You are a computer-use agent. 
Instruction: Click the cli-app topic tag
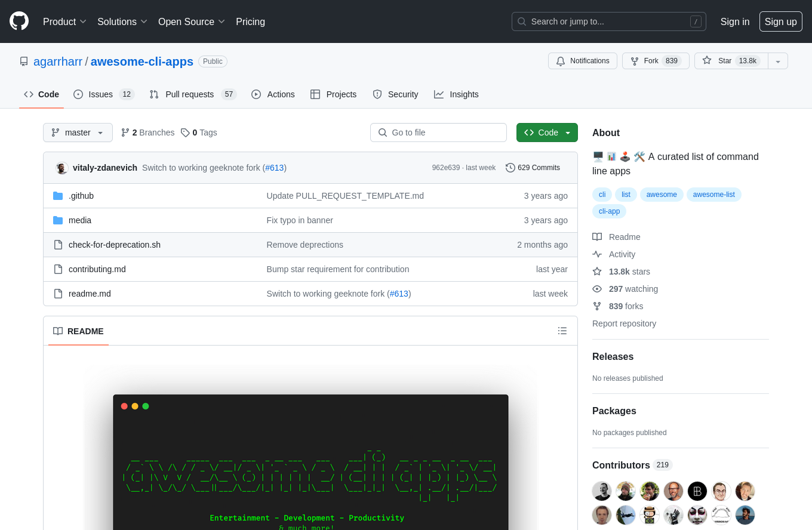click(609, 211)
